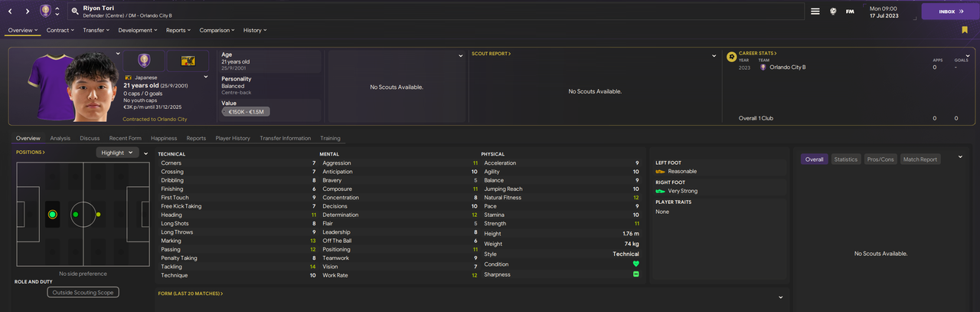The width and height of the screenshot is (980, 312).
Task: Open the hamburger menu in top bar
Action: click(815, 11)
